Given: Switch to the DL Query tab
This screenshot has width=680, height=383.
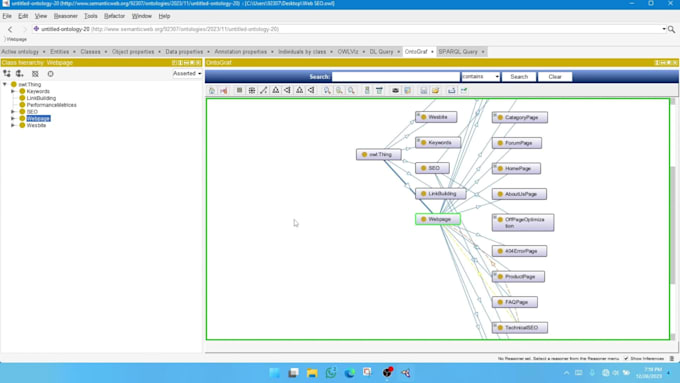Looking at the screenshot, I should click(x=381, y=52).
